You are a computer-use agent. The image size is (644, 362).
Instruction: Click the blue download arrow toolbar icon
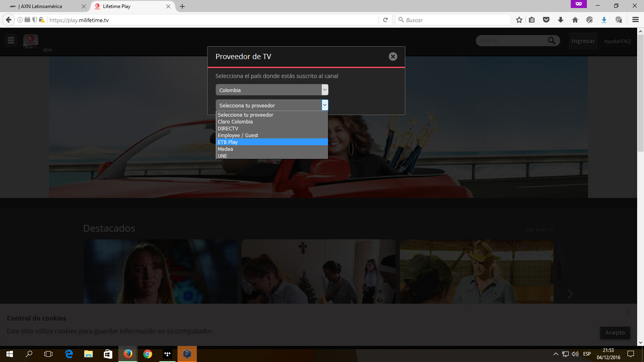pyautogui.click(x=604, y=20)
